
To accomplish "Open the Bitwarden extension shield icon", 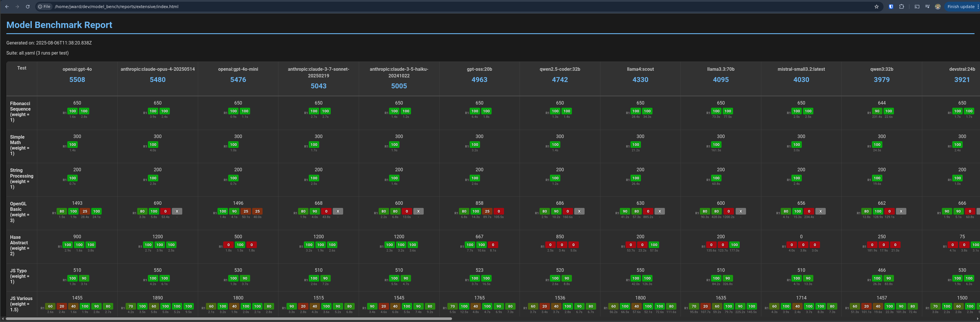I will (x=891, y=6).
